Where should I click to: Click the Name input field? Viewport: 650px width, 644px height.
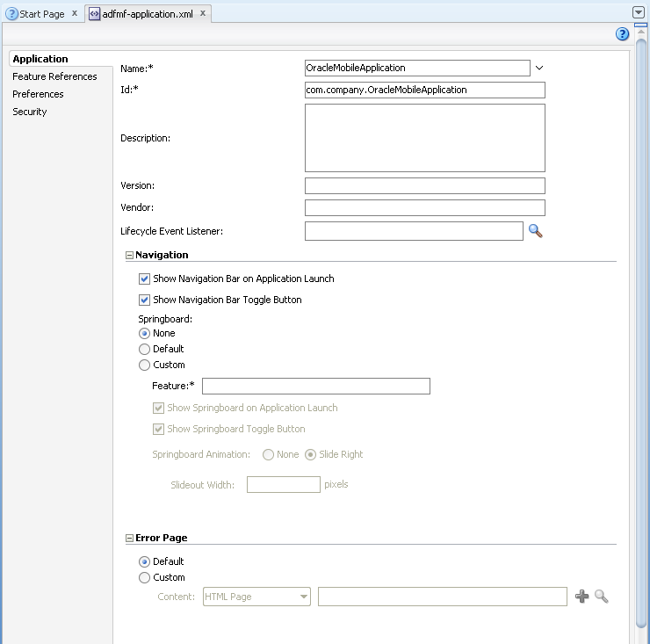pyautogui.click(x=417, y=68)
